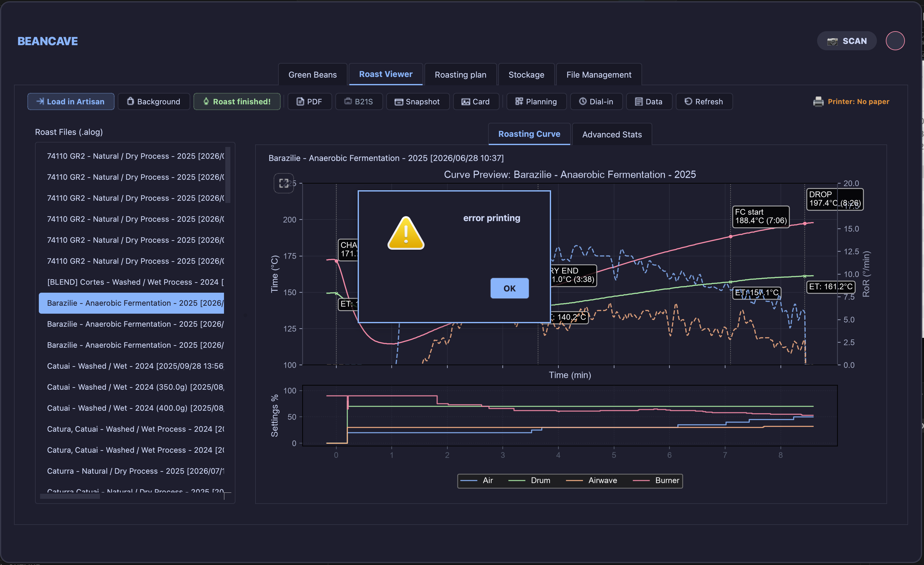This screenshot has height=565, width=924.
Task: Click the Load in Artisan button
Action: 71,101
